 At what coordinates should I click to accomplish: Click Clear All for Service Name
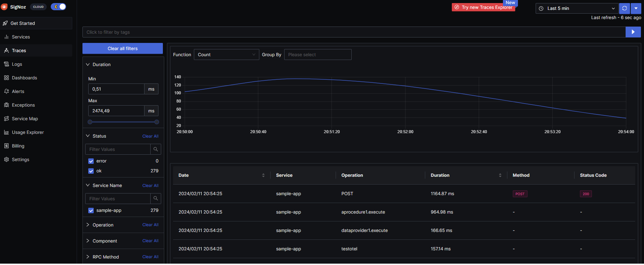click(x=150, y=186)
